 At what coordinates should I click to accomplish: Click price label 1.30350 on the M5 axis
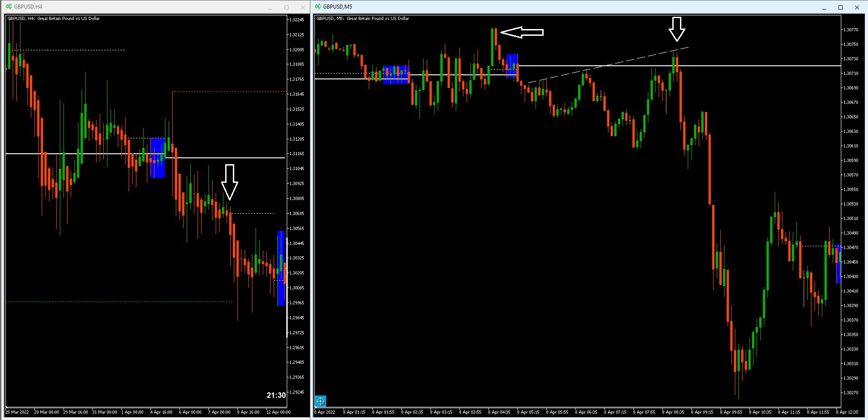[851, 335]
